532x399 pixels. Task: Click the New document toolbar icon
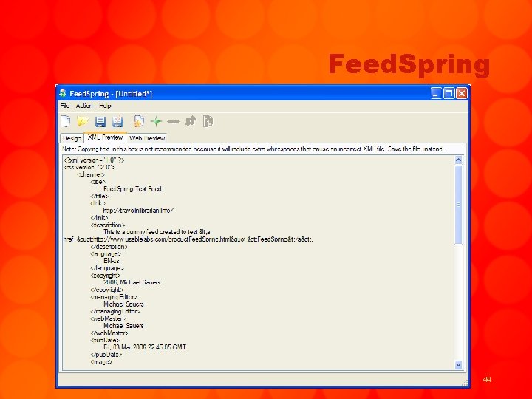coord(66,121)
